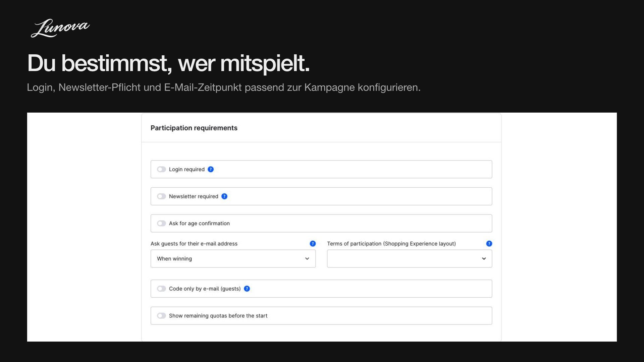Toggle Show remaining quotas before the start
The height and width of the screenshot is (362, 644).
(161, 316)
